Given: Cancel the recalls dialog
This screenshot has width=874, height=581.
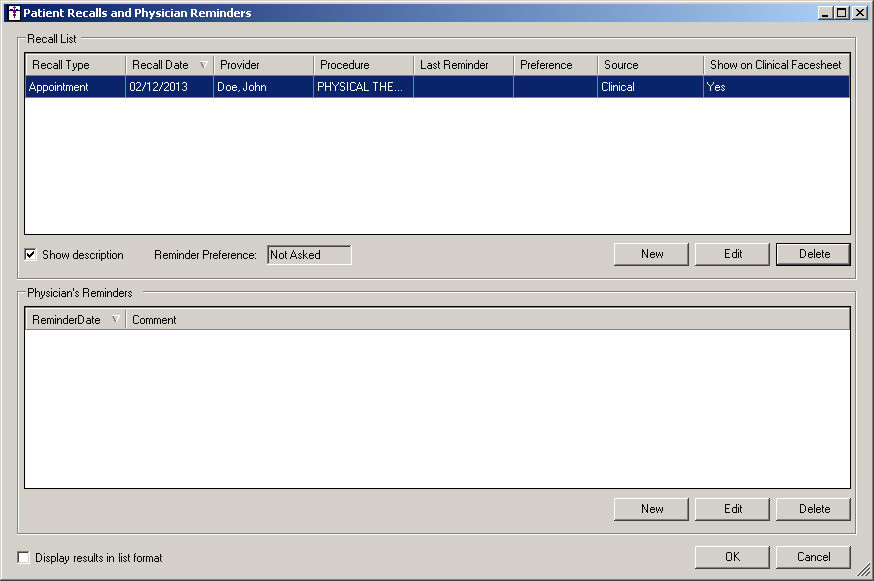Looking at the screenshot, I should point(813,557).
